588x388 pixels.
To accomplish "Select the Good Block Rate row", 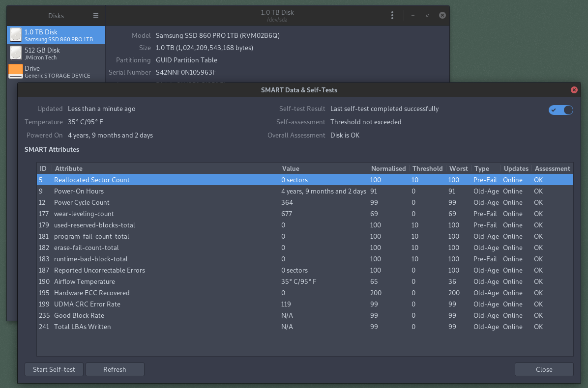I will tap(305, 315).
